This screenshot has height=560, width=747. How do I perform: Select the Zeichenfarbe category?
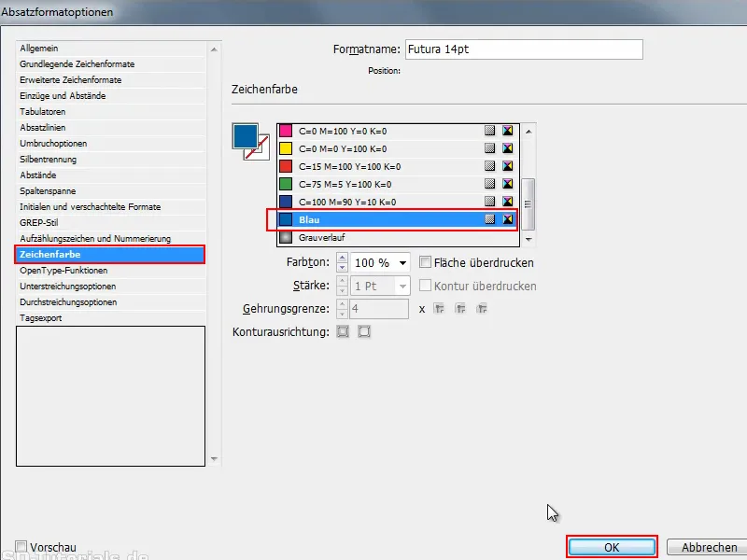pos(110,254)
